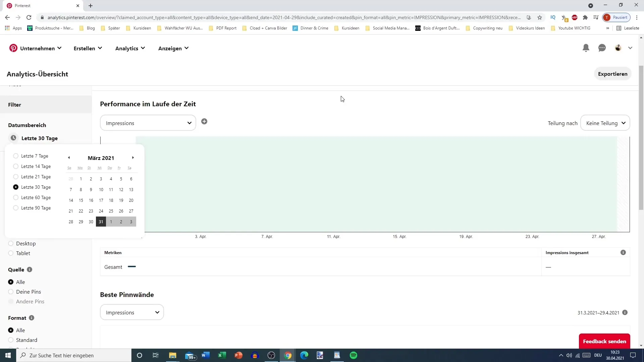This screenshot has width=644, height=362.
Task: Click the calendar date 15 in März
Action: pyautogui.click(x=81, y=200)
